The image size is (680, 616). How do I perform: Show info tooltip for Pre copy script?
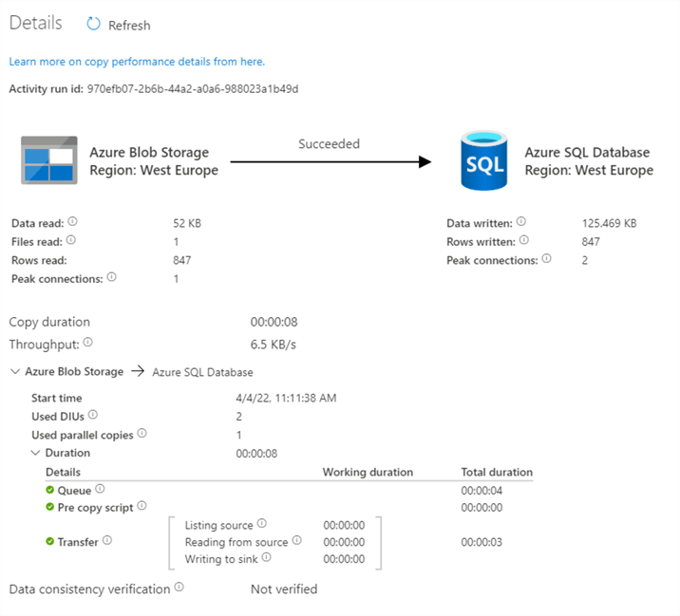coord(142,506)
